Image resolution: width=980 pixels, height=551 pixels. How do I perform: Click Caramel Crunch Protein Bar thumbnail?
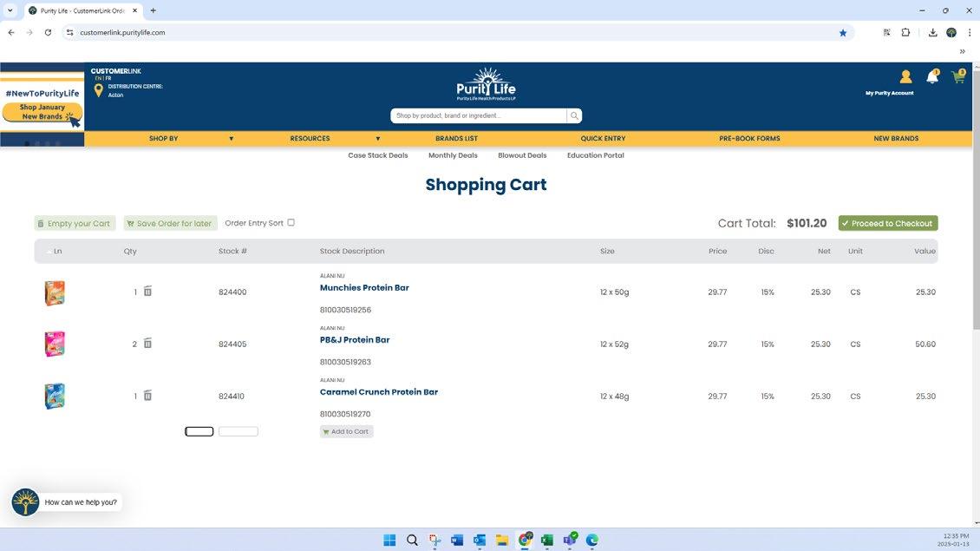click(x=55, y=396)
